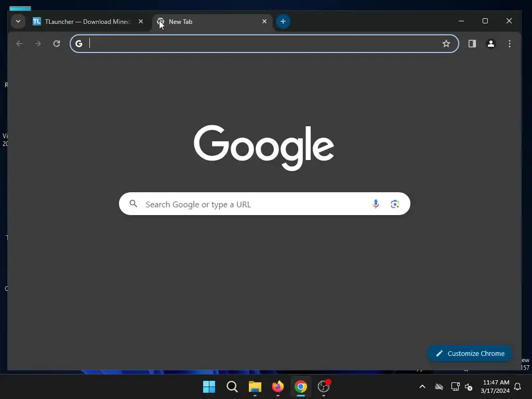This screenshot has height=399, width=532.
Task: Open a new tab with plus button
Action: tap(283, 21)
